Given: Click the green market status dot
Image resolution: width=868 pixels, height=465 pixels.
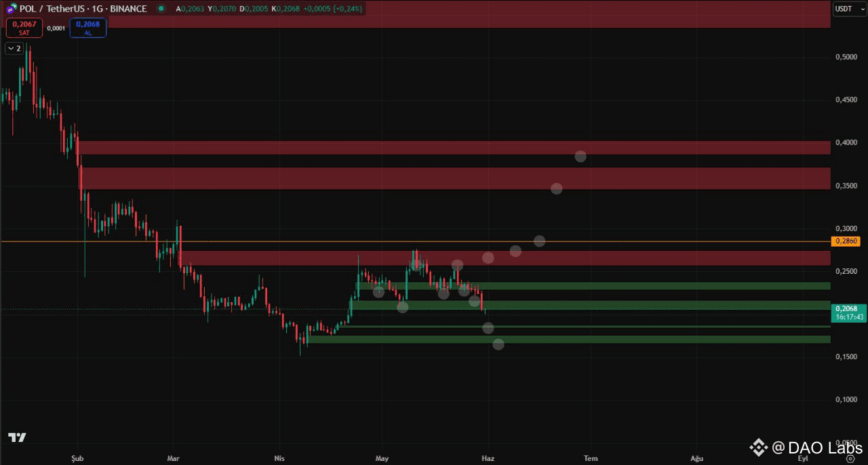Looking at the screenshot, I should click(160, 9).
